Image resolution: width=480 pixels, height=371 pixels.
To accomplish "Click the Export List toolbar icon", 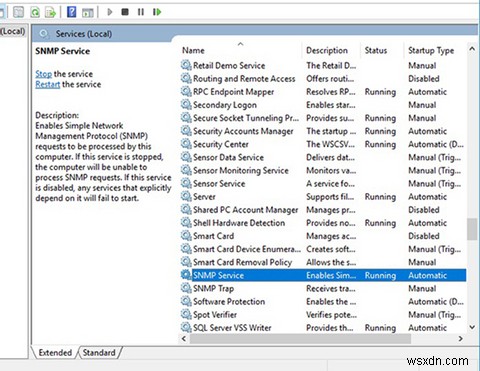I will pyautogui.click(x=50, y=13).
